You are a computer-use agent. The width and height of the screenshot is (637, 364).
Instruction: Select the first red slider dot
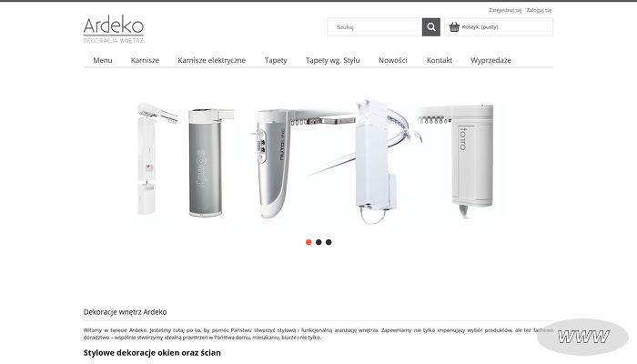click(x=308, y=242)
